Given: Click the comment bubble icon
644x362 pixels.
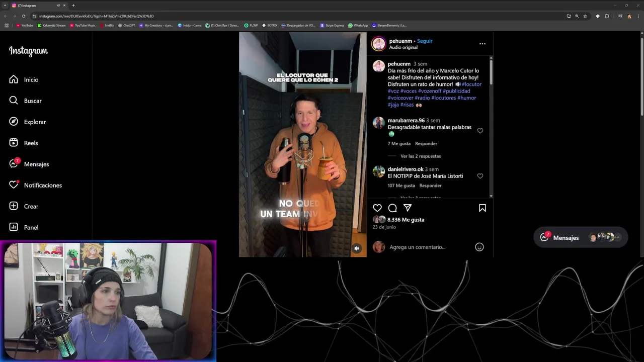Looking at the screenshot, I should point(392,208).
